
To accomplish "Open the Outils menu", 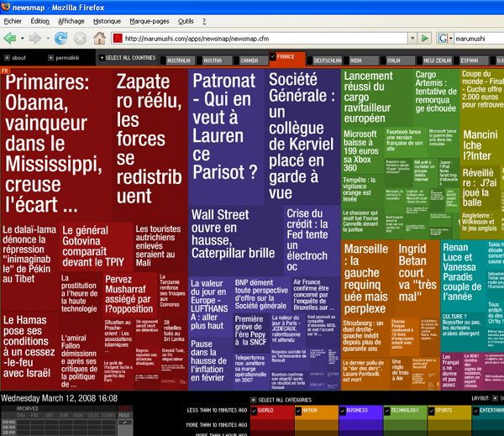I will [186, 21].
